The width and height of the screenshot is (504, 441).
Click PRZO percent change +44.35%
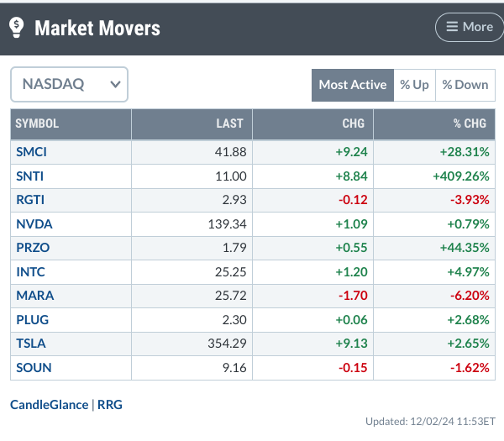[x=465, y=248]
